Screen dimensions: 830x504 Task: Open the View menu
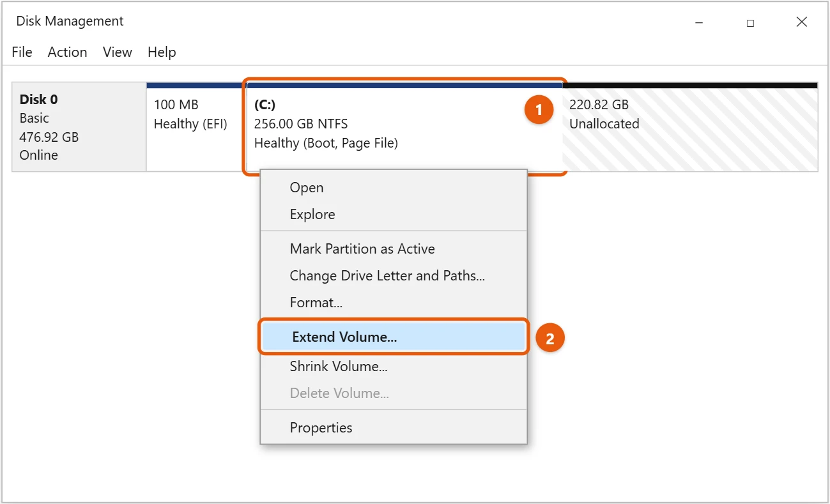pyautogui.click(x=118, y=52)
